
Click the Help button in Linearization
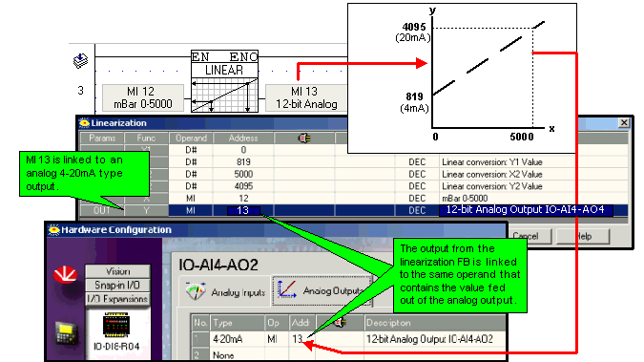coord(583,236)
